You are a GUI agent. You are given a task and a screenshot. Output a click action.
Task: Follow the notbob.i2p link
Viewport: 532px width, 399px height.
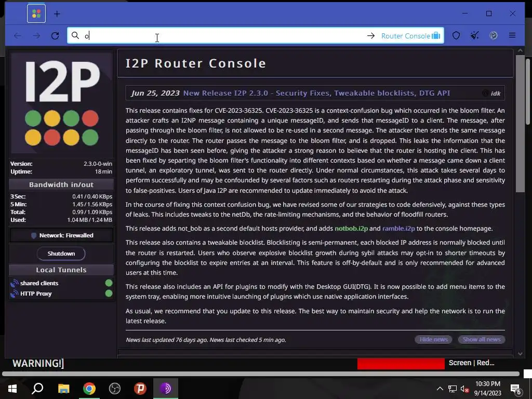351,229
